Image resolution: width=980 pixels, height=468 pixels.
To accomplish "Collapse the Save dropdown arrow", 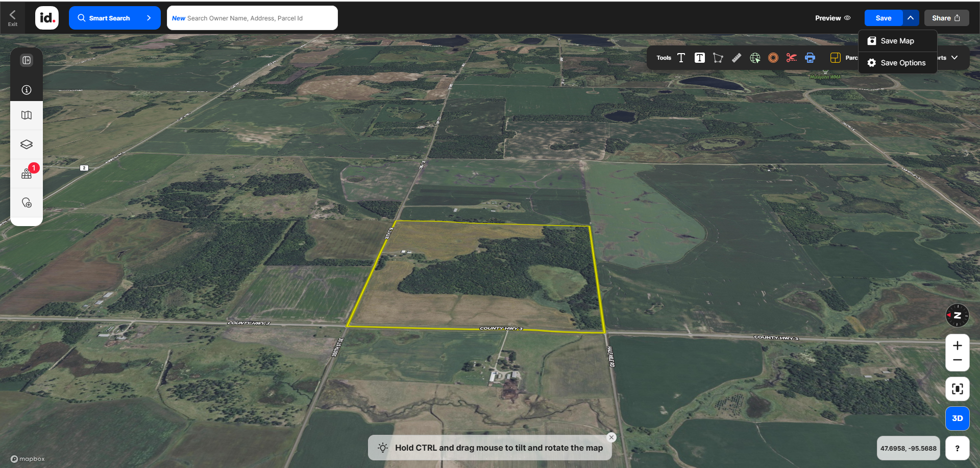I will click(911, 18).
